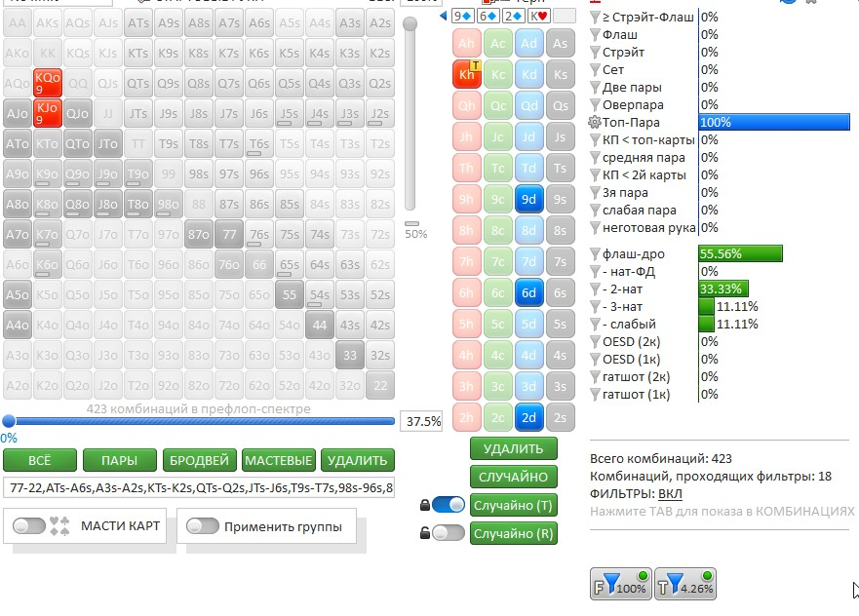
Task: Select the 76o hand cell
Action: (229, 264)
